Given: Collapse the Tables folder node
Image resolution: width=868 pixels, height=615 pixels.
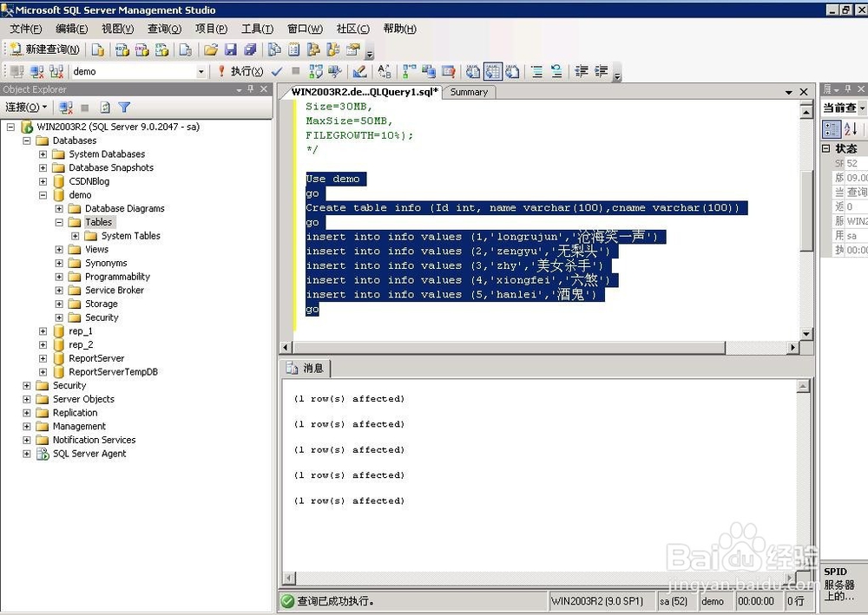Looking at the screenshot, I should click(59, 222).
